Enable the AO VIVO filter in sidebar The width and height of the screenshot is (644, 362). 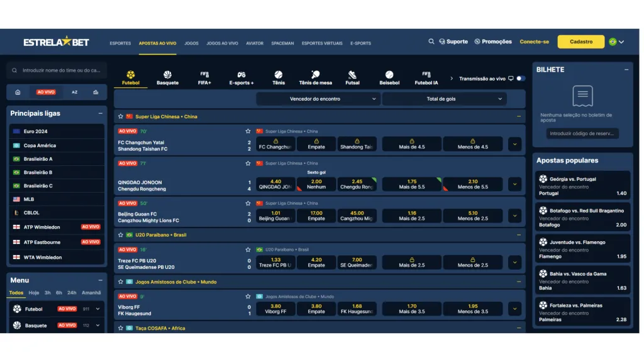coord(46,92)
